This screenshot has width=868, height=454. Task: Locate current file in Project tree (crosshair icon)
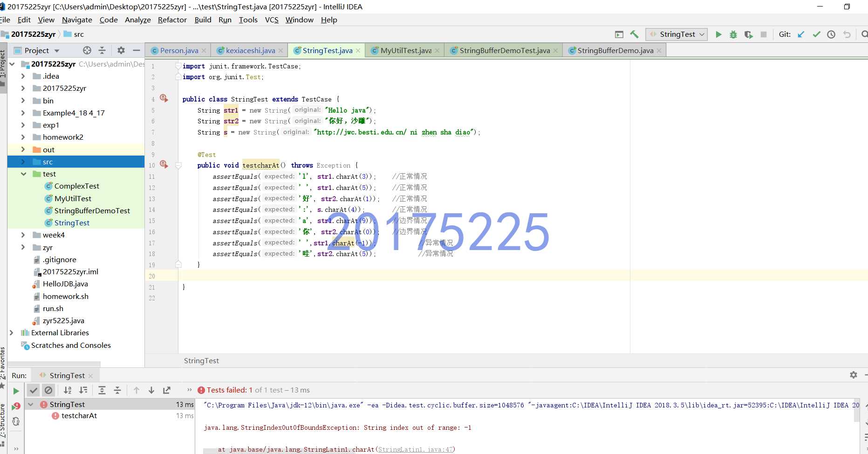[x=87, y=50]
